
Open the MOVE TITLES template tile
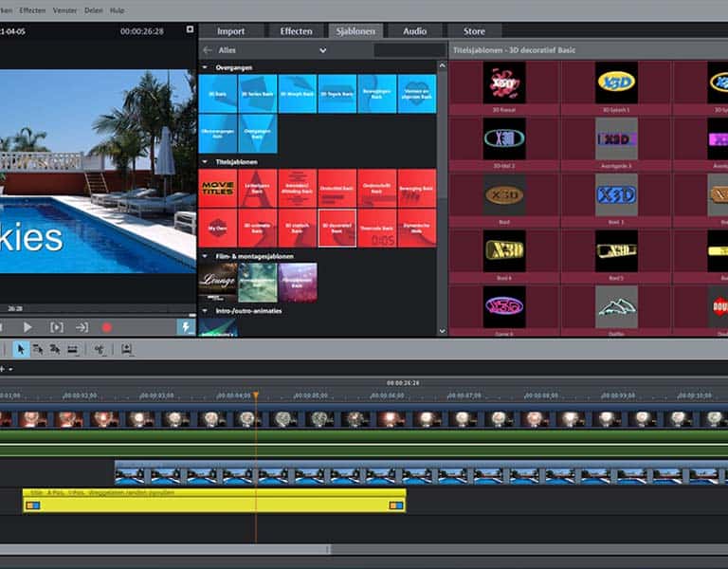(218, 188)
